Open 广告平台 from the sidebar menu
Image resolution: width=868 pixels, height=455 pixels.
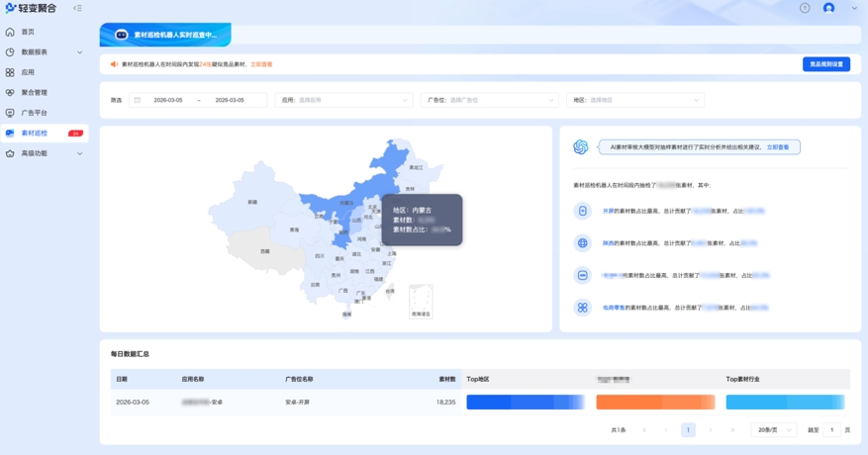[x=35, y=113]
